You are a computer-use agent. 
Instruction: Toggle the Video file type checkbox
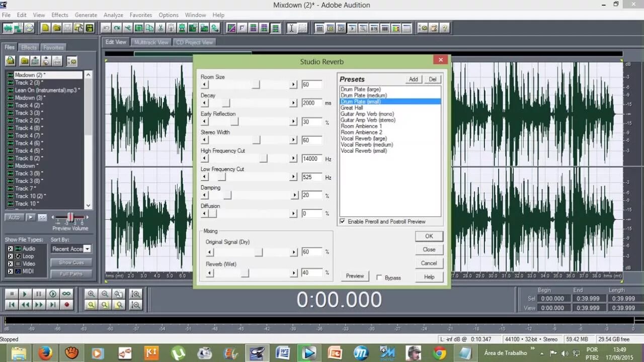click(10, 264)
